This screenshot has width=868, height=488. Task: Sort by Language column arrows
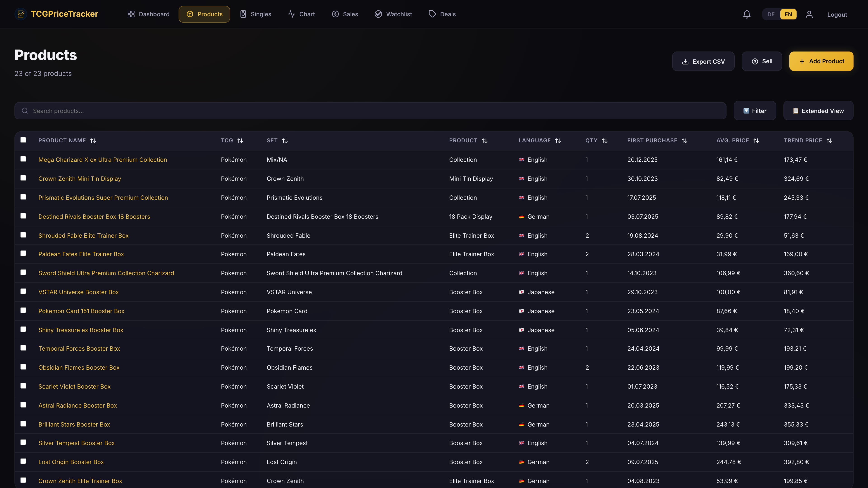tap(558, 141)
